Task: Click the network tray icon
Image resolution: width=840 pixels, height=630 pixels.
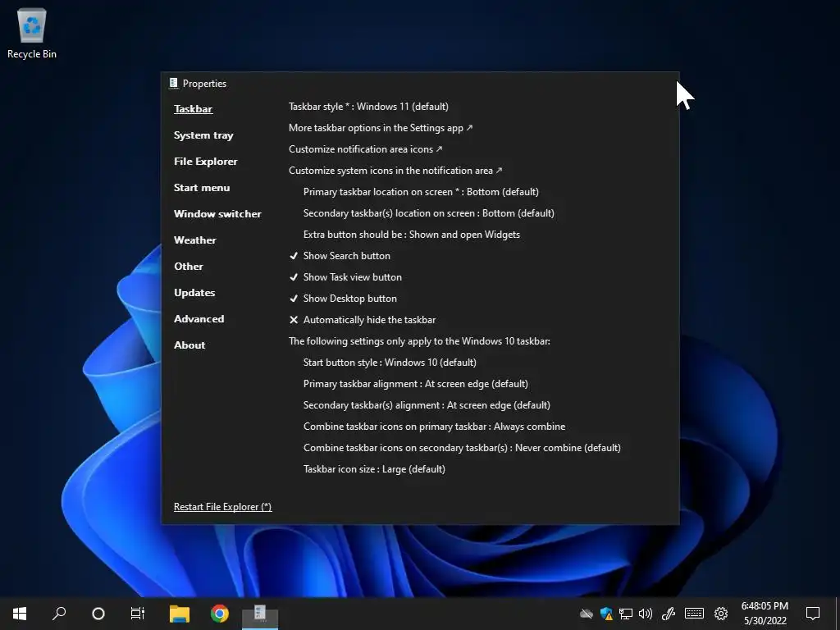Action: (626, 614)
